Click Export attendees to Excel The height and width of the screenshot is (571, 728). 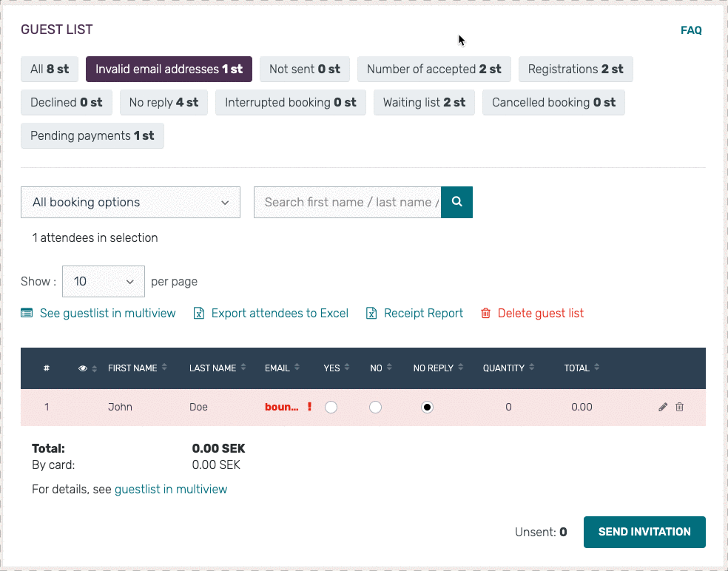coord(280,314)
